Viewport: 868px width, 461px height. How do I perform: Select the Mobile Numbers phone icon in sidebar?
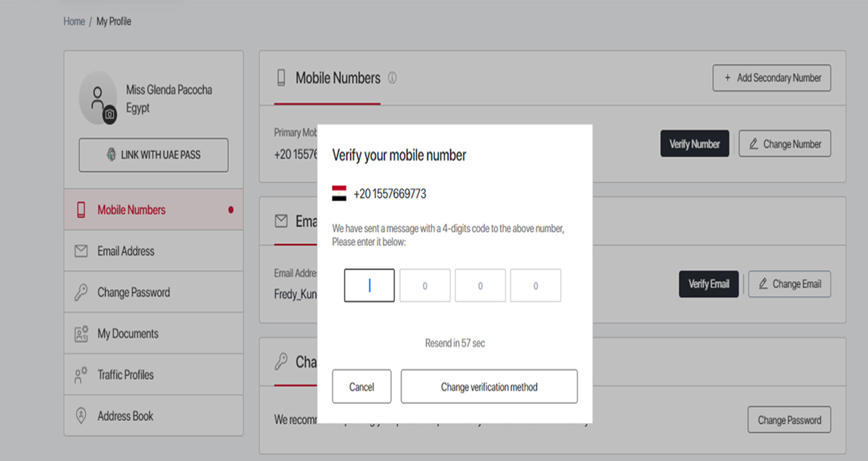(81, 210)
